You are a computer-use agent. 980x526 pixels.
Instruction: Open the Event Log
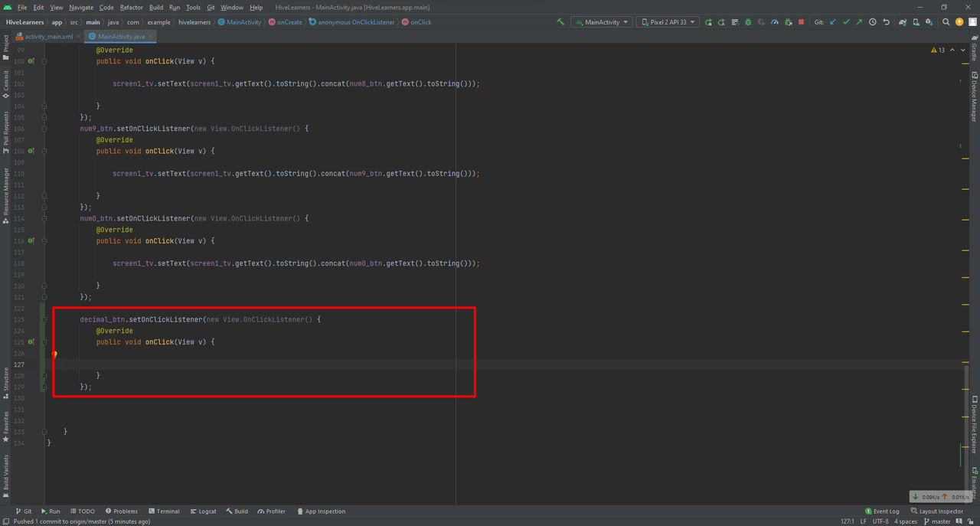pos(882,511)
